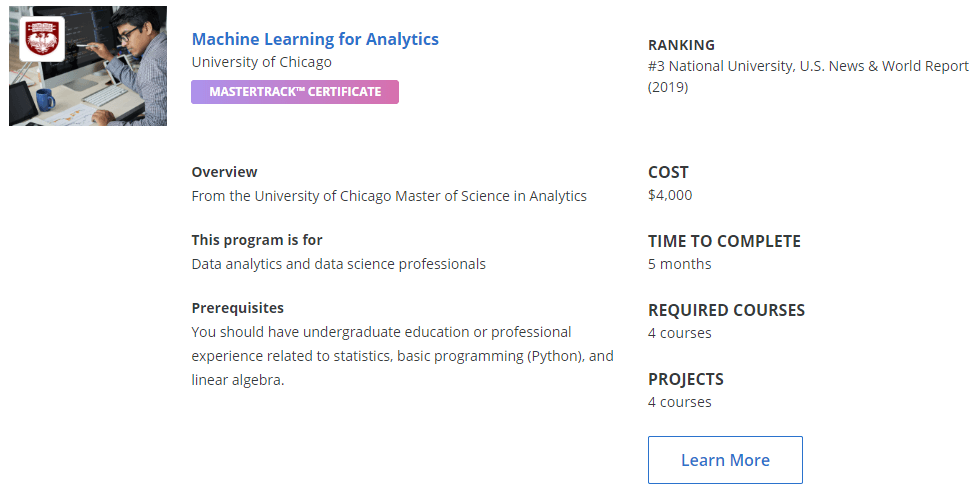Click the $4,000 cost value

point(670,195)
